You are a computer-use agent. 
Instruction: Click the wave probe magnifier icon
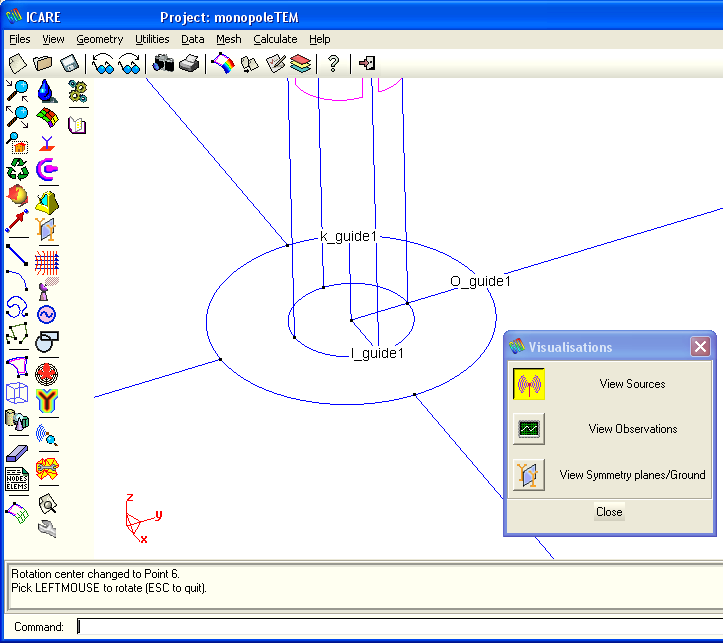point(47,435)
